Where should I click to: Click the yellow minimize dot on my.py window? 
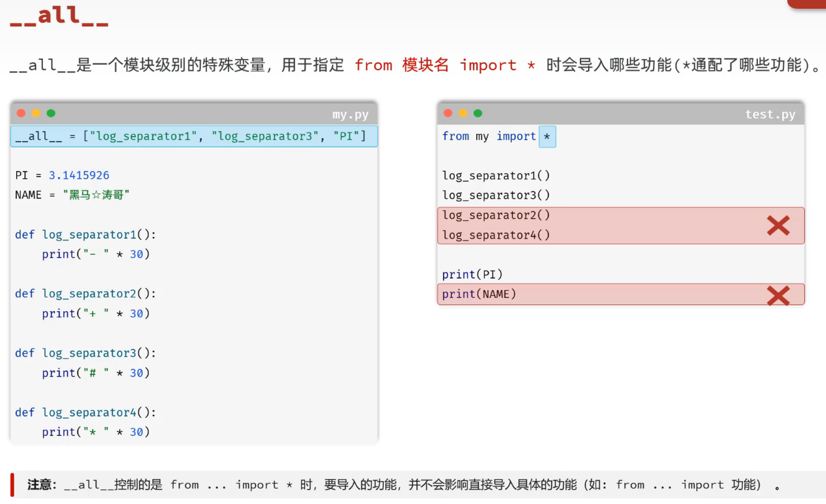click(36, 113)
